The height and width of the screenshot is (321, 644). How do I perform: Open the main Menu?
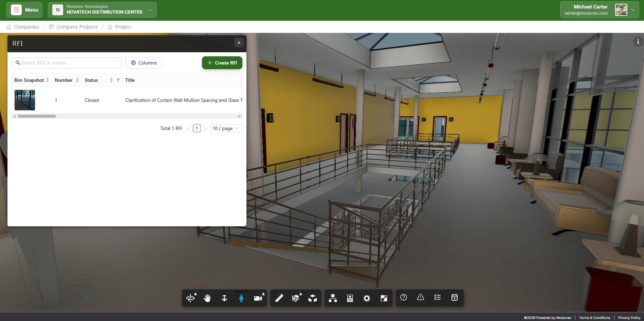[x=24, y=10]
